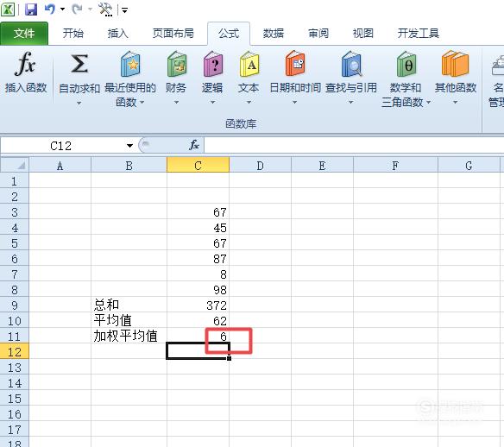504x447 pixels.
Task: Select row 1 header
Action: pyautogui.click(x=15, y=181)
